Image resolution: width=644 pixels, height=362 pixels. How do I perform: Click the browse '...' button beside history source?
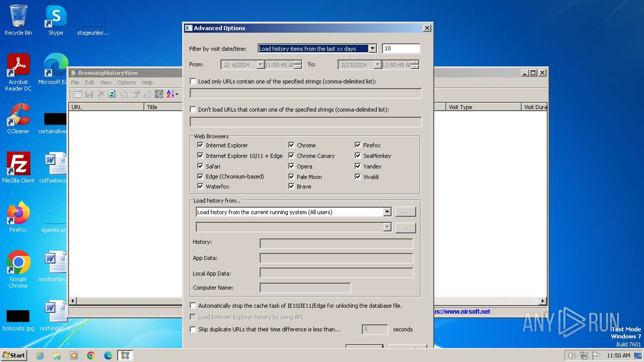(406, 212)
